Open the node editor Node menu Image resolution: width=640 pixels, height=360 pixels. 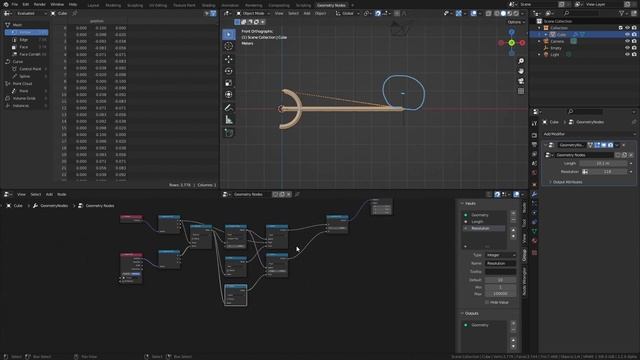coord(62,194)
